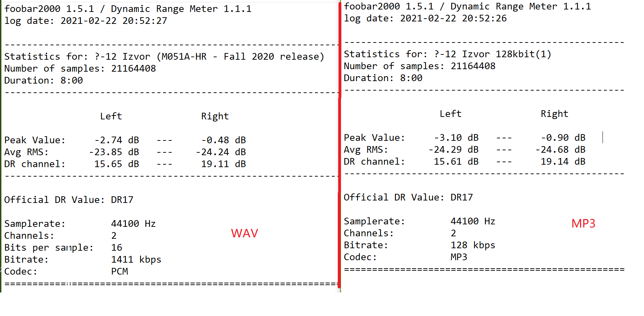Screen dimensions: 644x316
Task: Click the WAV bitrate '1411 kbps'
Action: [136, 259]
